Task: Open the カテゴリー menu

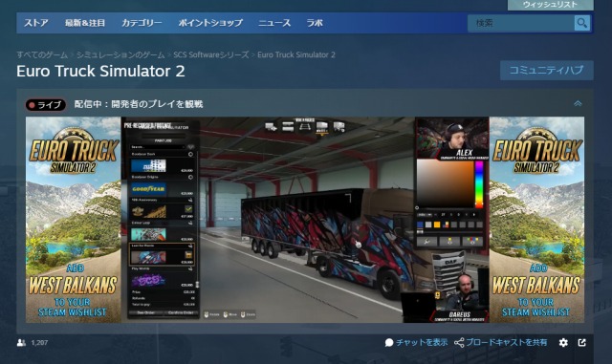Action: coord(142,23)
